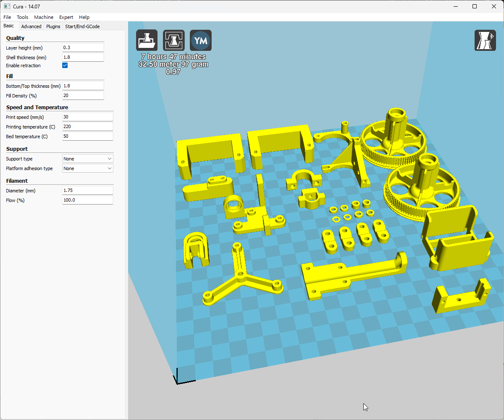Switch to the Basic tab

(9, 26)
